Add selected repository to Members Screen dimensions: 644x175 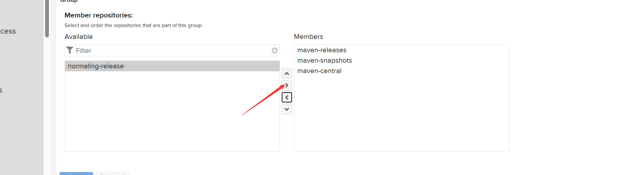(287, 86)
